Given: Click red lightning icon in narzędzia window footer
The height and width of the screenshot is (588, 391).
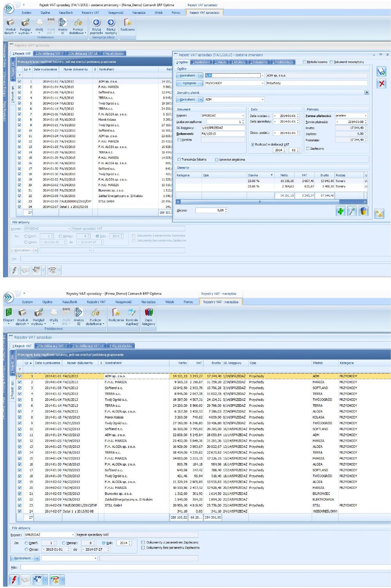Looking at the screenshot, I should pyautogui.click(x=14, y=579).
